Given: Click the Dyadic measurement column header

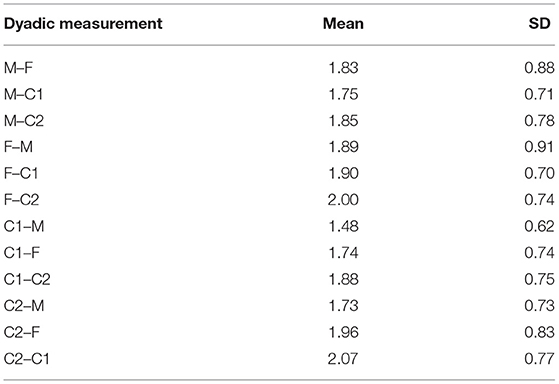Looking at the screenshot, I should [83, 24].
